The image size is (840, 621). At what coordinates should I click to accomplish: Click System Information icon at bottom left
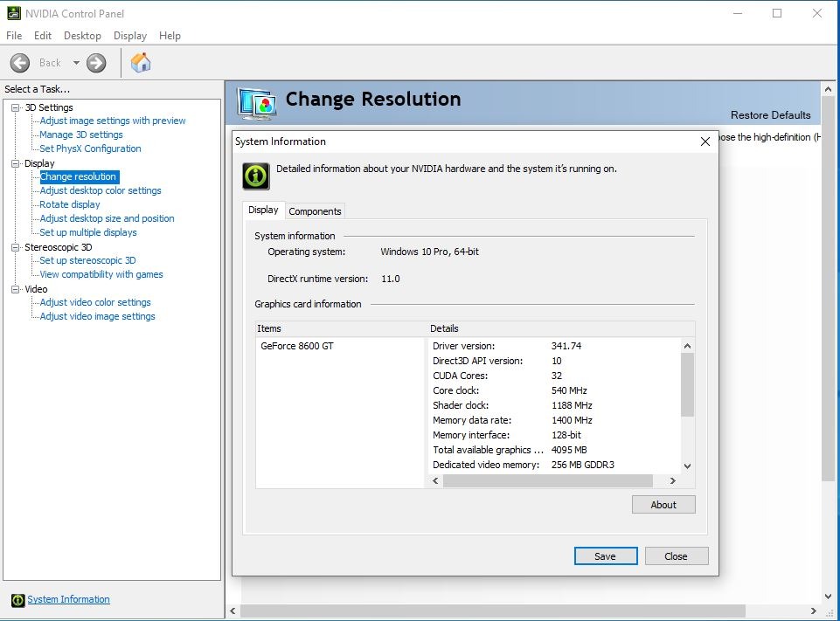click(17, 600)
